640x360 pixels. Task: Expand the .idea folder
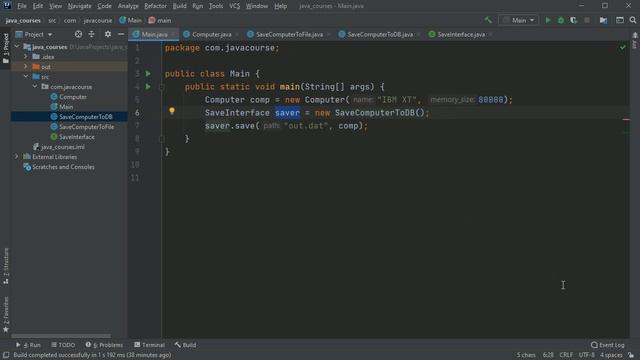26,57
